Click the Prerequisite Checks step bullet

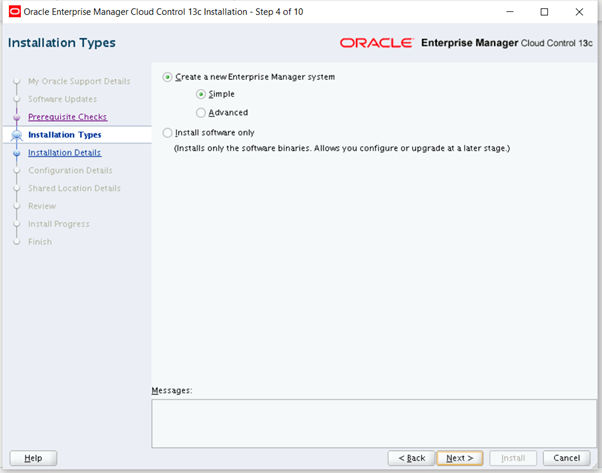[x=16, y=117]
